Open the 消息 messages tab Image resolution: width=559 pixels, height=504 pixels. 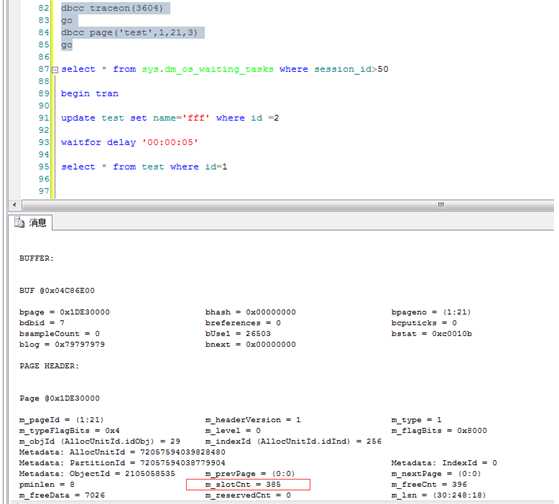[x=31, y=223]
